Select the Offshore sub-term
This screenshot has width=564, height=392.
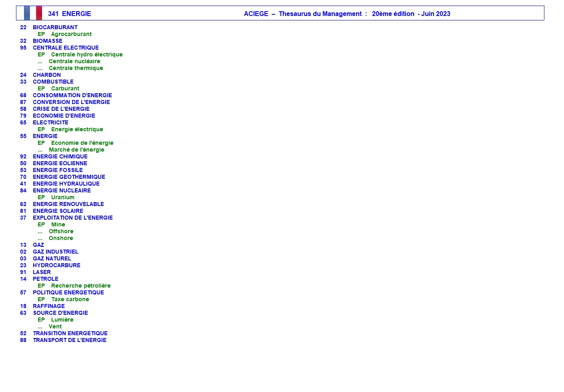click(x=61, y=231)
